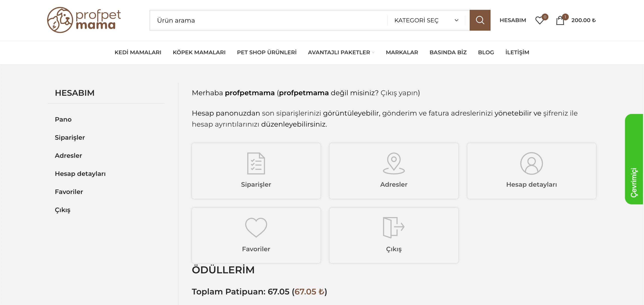Image resolution: width=644 pixels, height=305 pixels.
Task: Open the Favoriler heart tile
Action: (256, 235)
